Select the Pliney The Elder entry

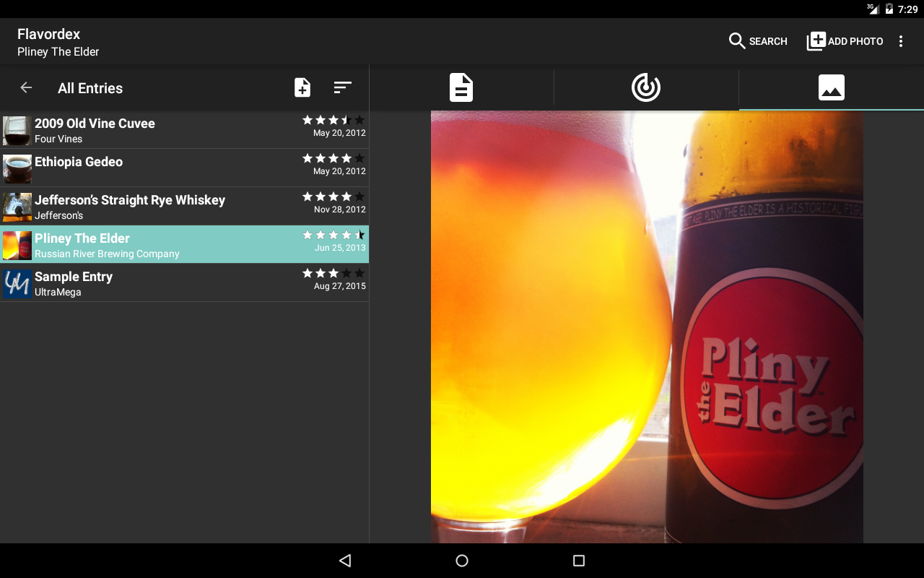point(166,245)
